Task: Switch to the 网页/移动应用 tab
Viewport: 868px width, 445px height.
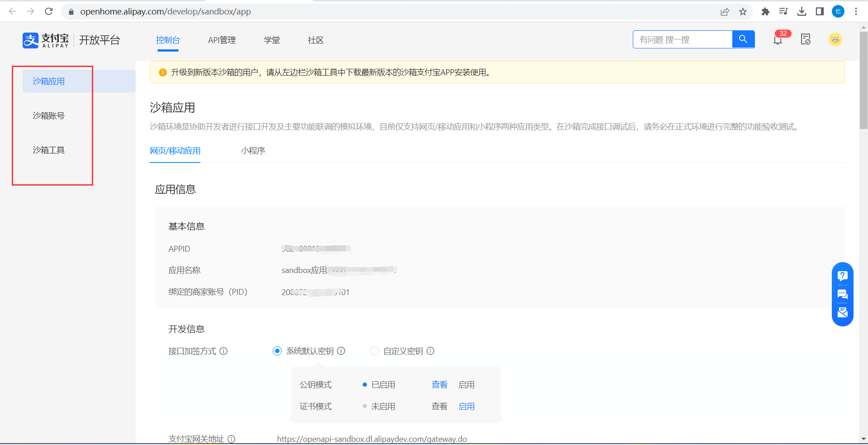Action: tap(175, 150)
